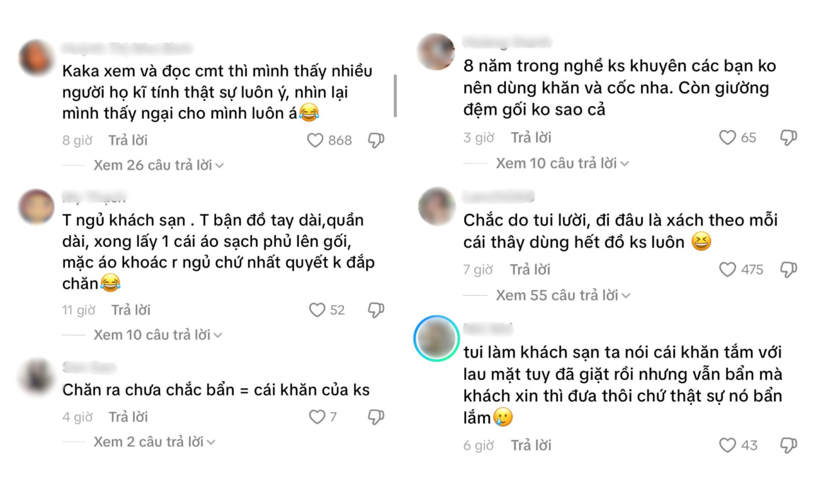Dislike the comment with 868 likes
Viewport: 823px width, 504px height.
click(376, 139)
